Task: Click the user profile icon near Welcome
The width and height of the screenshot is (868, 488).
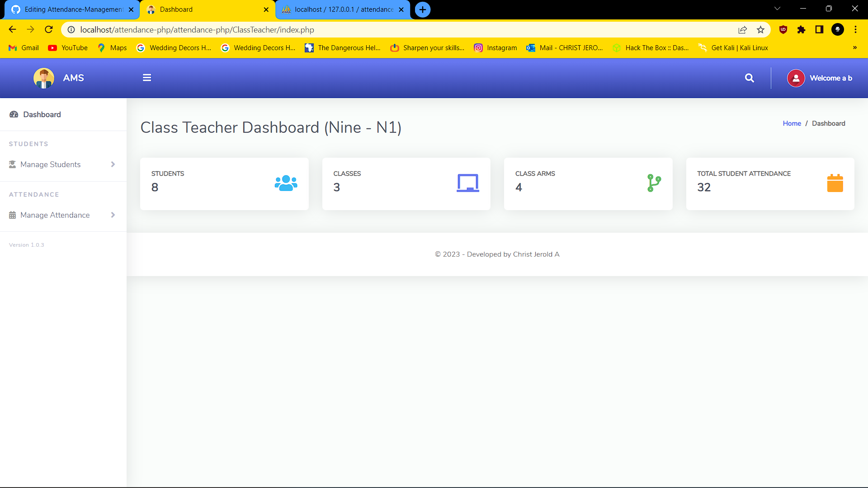Action: pos(796,78)
